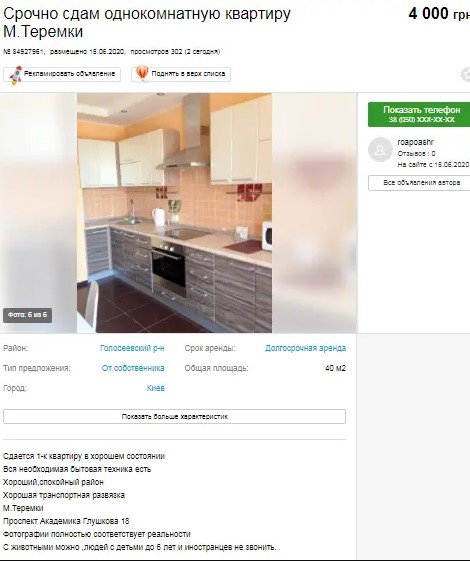Click the rocket icon to advertise listing
470x561 pixels.
(16, 75)
